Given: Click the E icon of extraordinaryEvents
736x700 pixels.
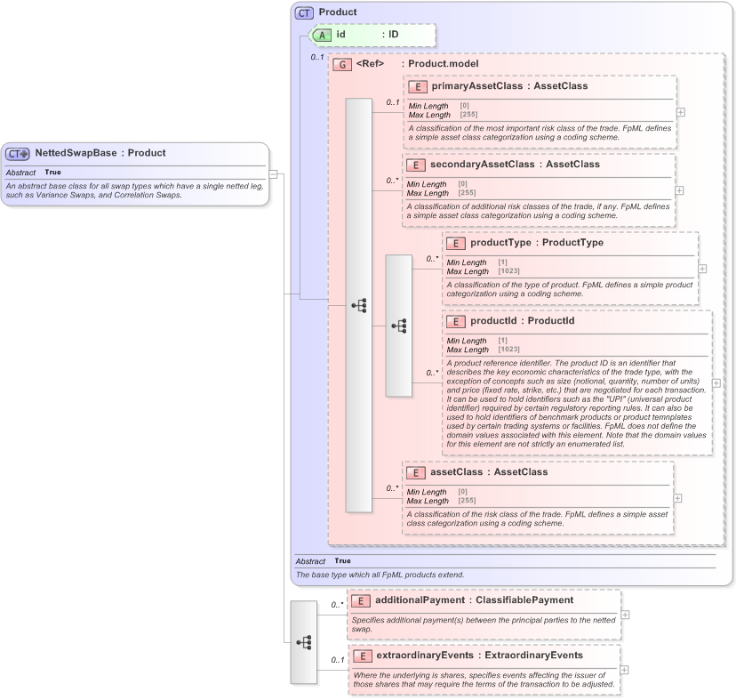Looking at the screenshot, I should 363,656.
